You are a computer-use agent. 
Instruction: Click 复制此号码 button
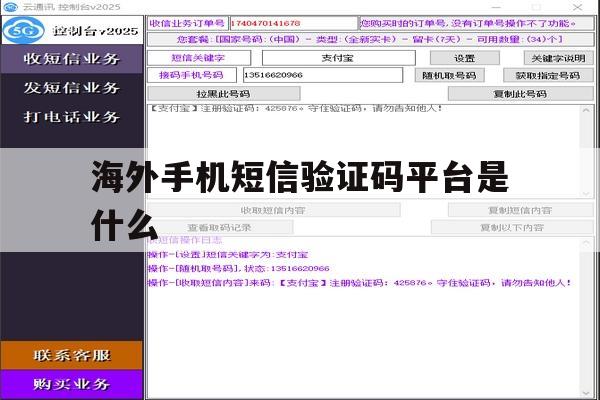point(520,94)
